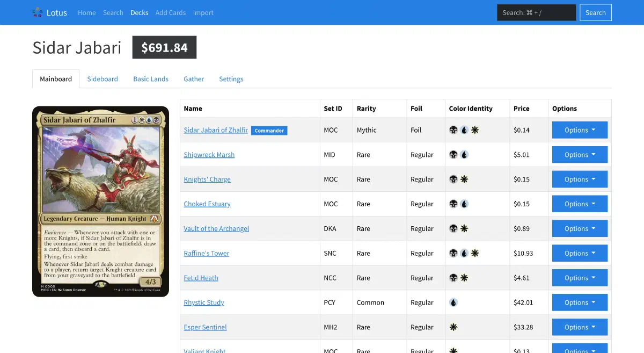Click the Lotus logo icon
Screen dimensions: 644x353
(x=37, y=12)
